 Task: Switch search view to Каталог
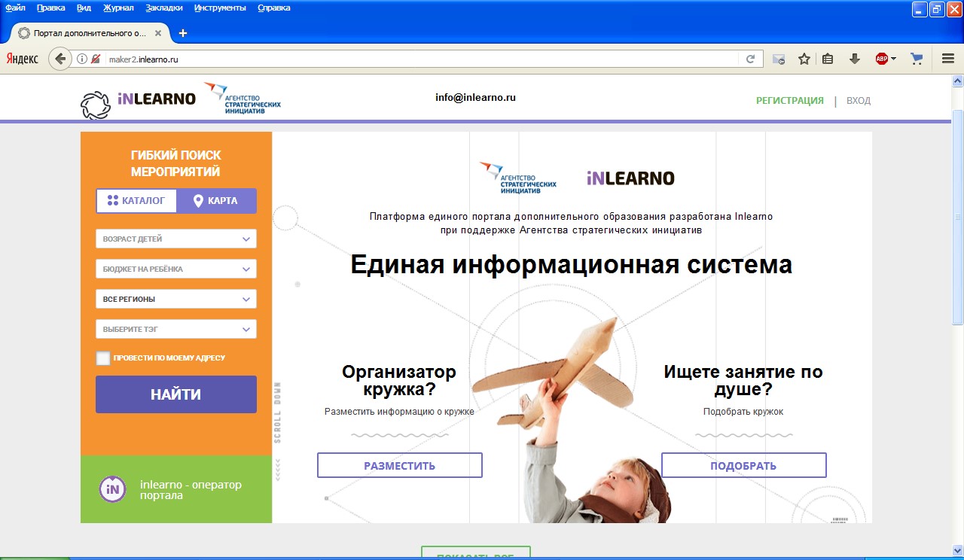[136, 201]
